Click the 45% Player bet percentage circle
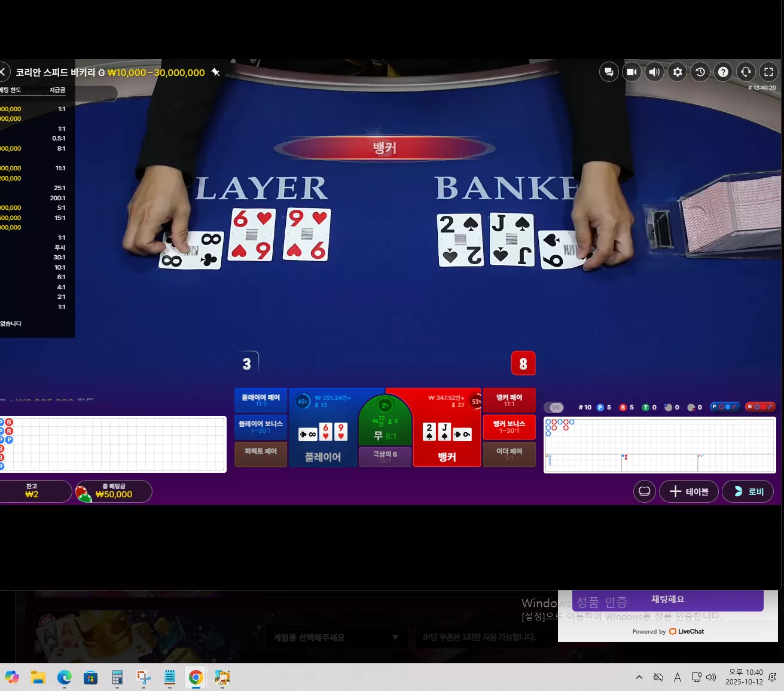 [303, 402]
